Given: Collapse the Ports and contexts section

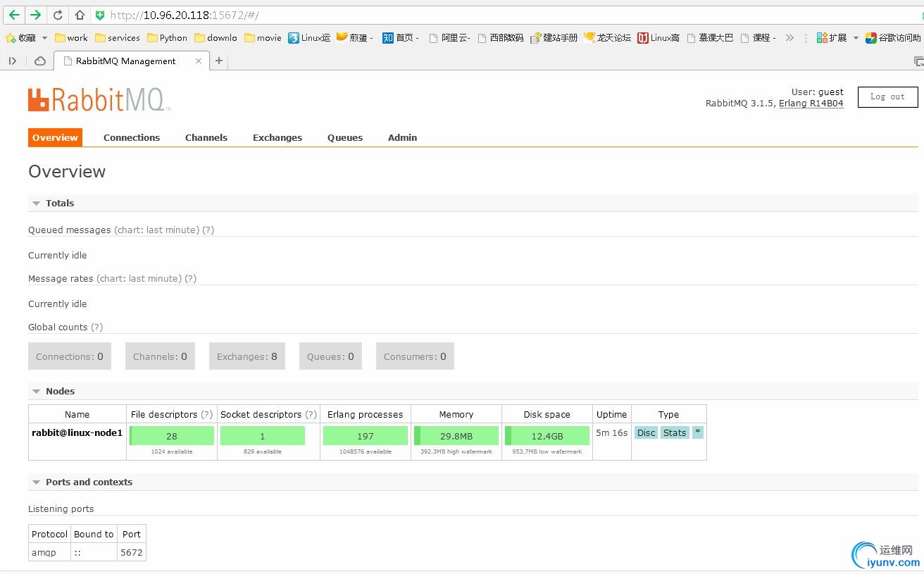Looking at the screenshot, I should [x=82, y=482].
